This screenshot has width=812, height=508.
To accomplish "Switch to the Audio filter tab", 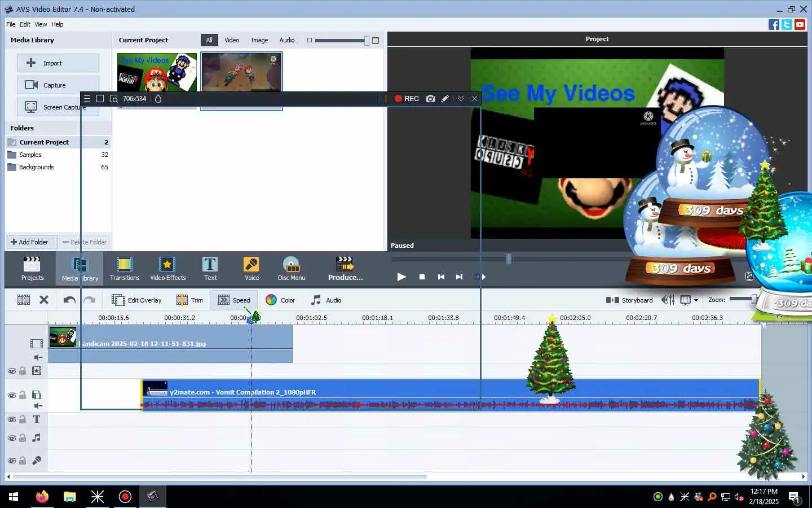I will coord(287,40).
